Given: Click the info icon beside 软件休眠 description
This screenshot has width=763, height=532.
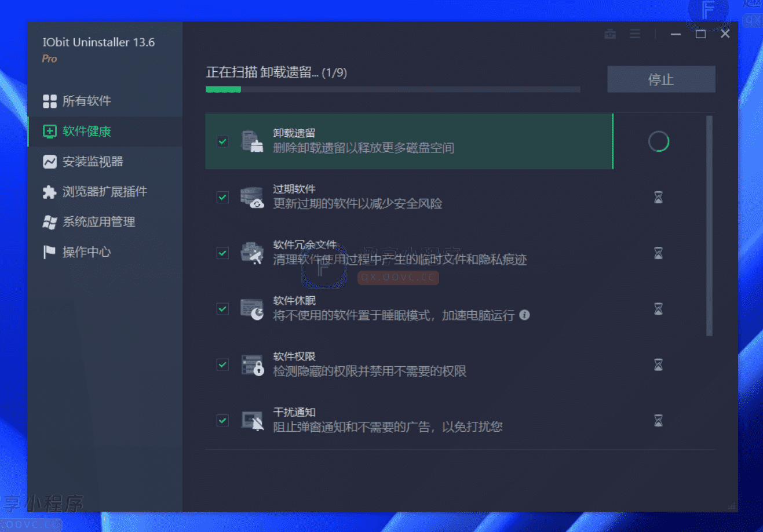Looking at the screenshot, I should [524, 315].
